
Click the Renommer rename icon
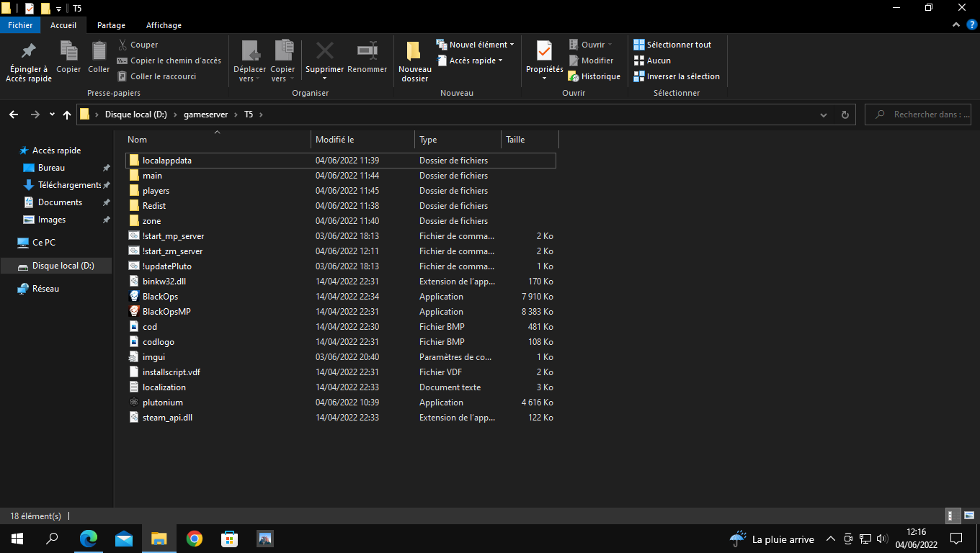coord(367,52)
